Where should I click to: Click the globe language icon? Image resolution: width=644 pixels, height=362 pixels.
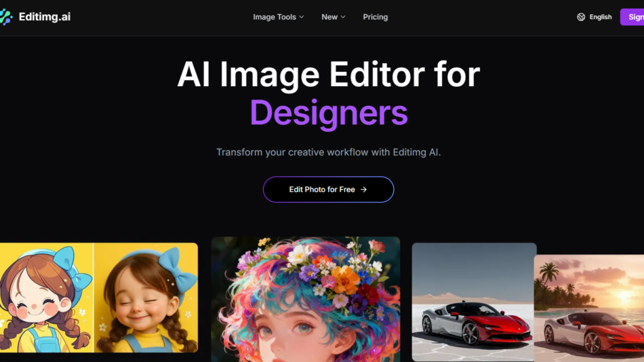point(581,17)
